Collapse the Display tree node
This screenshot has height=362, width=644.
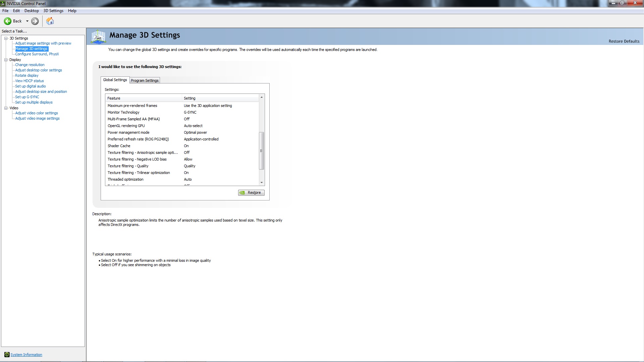[6, 60]
